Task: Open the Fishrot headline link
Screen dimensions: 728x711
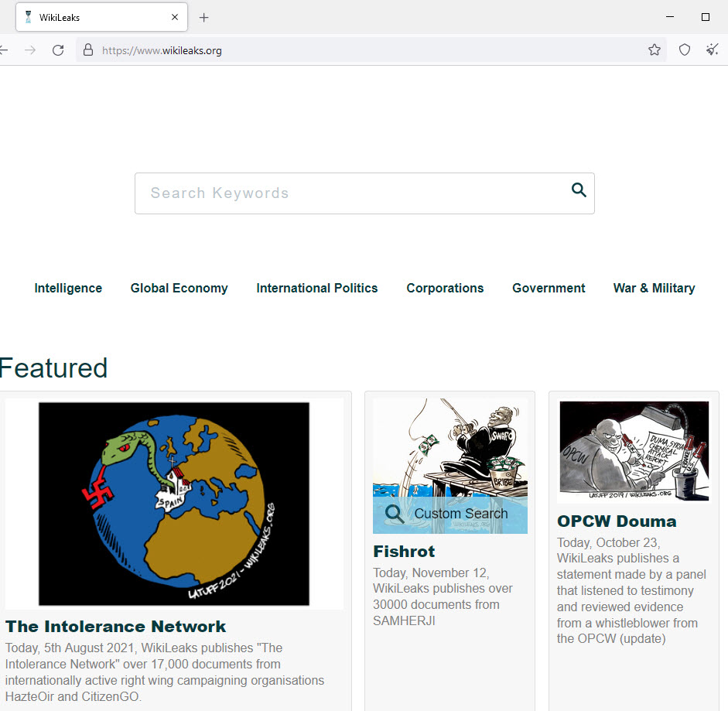Action: tap(405, 552)
